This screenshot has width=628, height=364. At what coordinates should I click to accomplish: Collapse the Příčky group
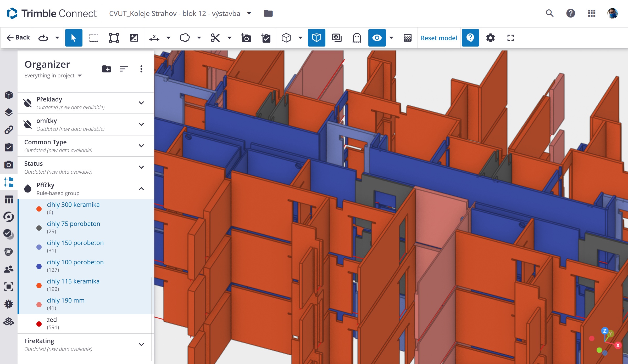[x=141, y=189]
